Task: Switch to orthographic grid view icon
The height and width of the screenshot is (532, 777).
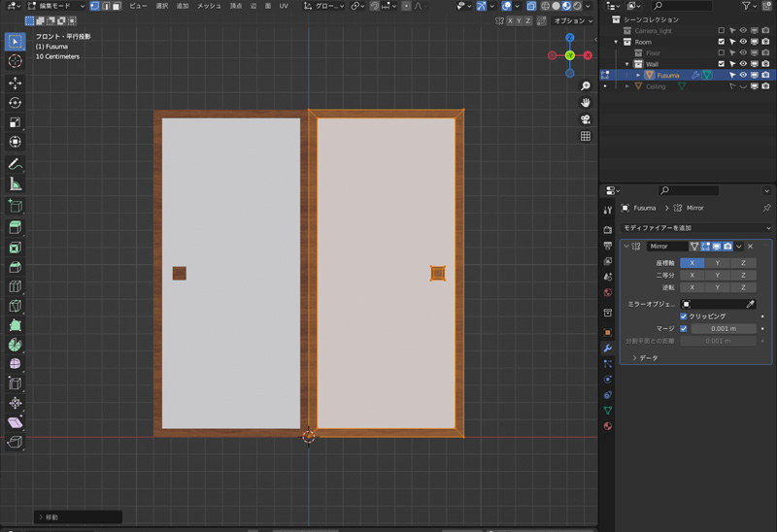Action: tap(586, 137)
